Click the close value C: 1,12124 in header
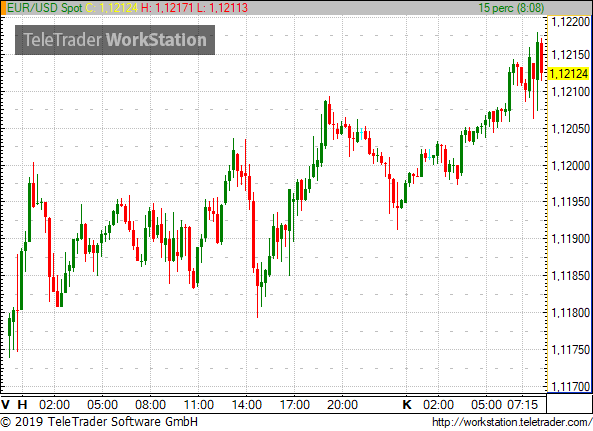 tap(112, 8)
